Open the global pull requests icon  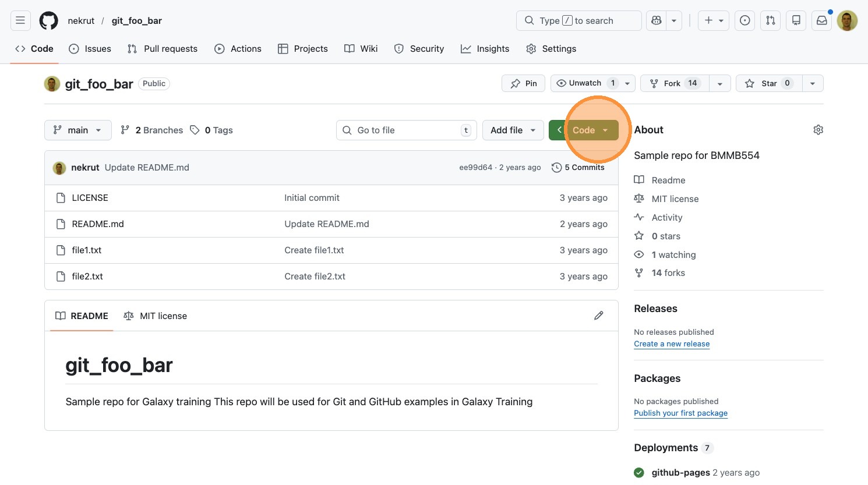click(x=771, y=21)
